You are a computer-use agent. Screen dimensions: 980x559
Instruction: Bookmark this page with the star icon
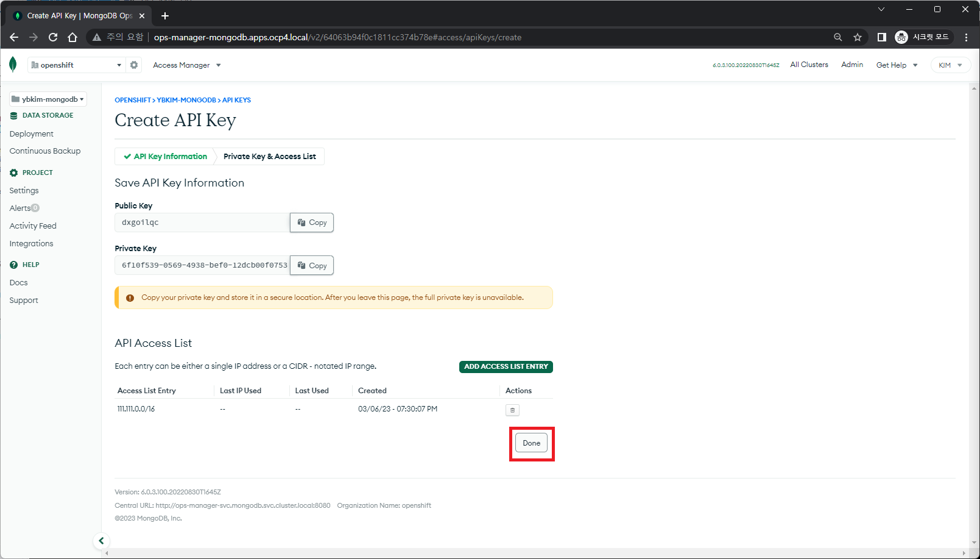858,37
